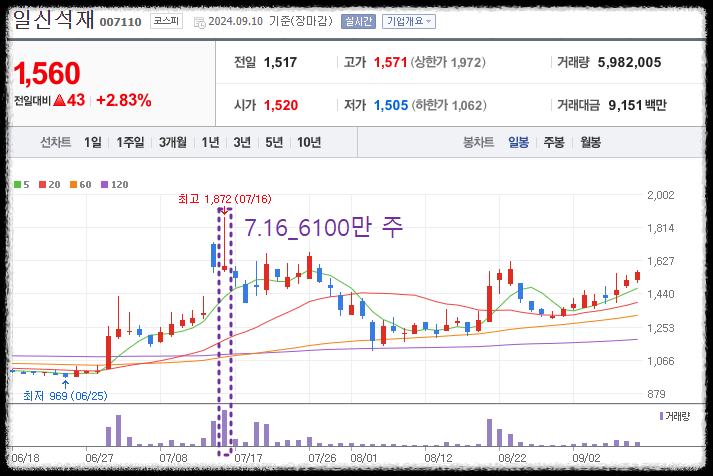Click the 하한가 1,062 text

point(449,105)
